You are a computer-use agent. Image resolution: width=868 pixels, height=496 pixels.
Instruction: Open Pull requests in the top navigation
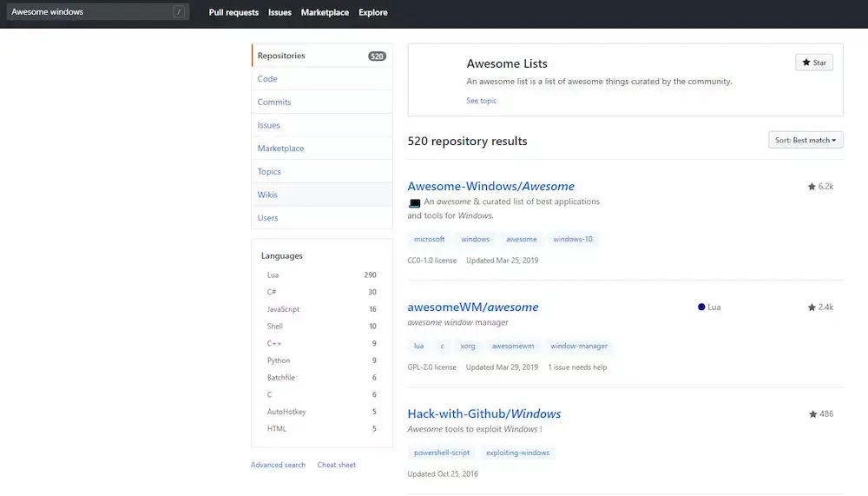(233, 12)
